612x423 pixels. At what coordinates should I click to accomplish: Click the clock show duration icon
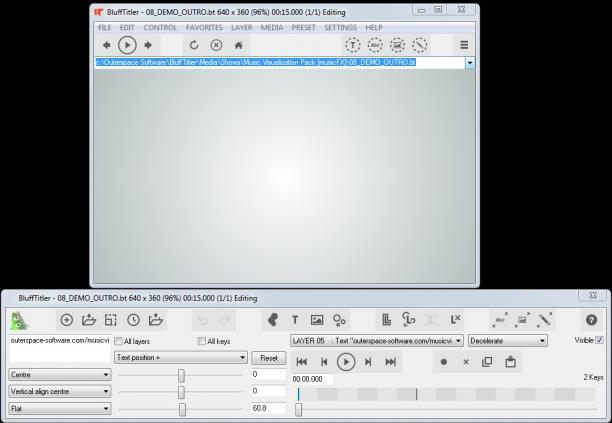point(133,320)
